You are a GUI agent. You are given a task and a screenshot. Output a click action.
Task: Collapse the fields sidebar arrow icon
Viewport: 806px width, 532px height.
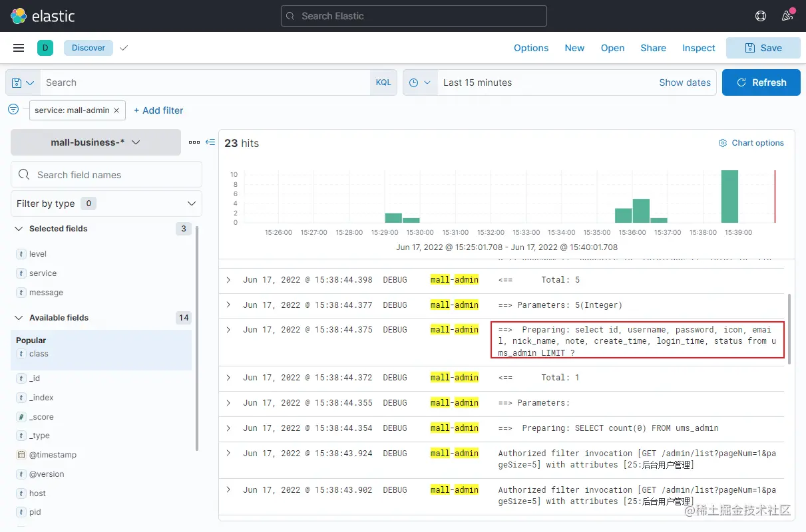210,142
